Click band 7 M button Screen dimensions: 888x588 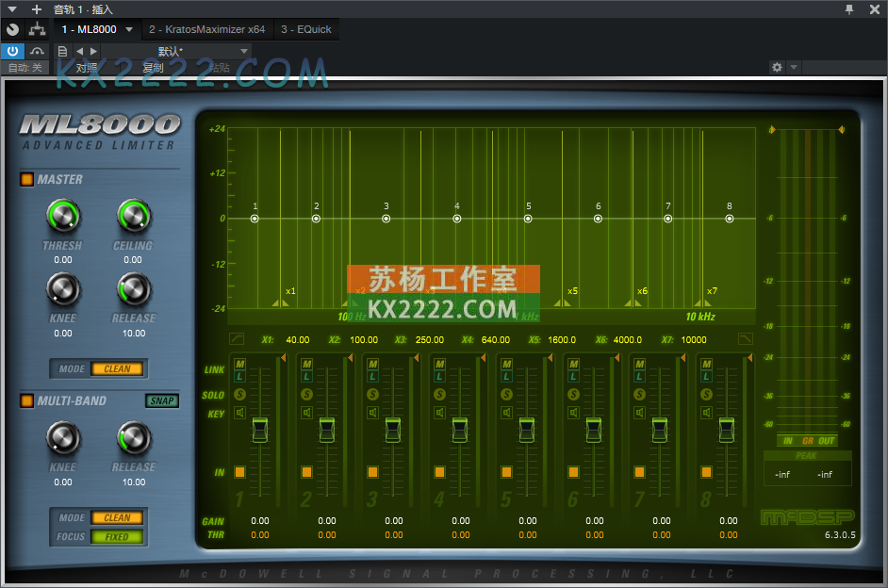coord(640,364)
